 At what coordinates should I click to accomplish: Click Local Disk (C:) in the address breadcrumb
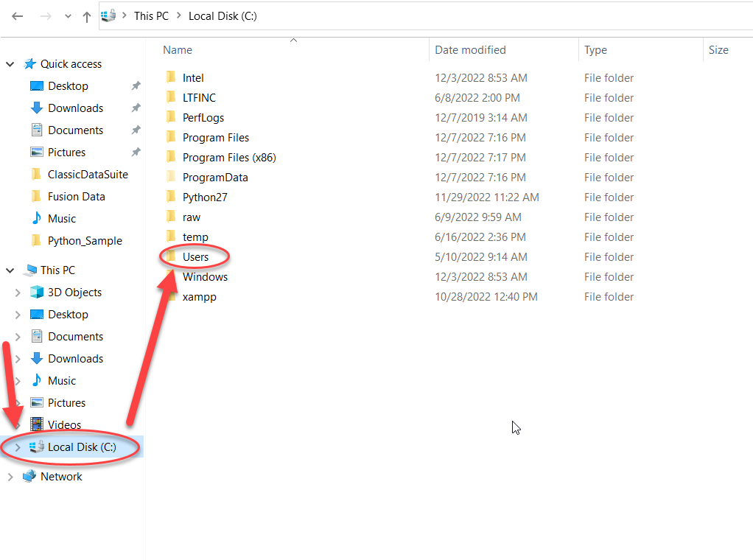[x=223, y=16]
